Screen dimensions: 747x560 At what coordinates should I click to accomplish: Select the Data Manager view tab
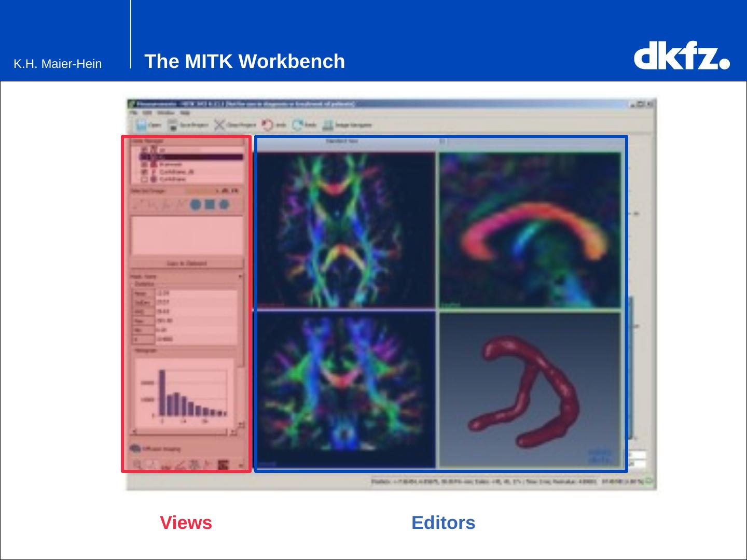pyautogui.click(x=148, y=141)
